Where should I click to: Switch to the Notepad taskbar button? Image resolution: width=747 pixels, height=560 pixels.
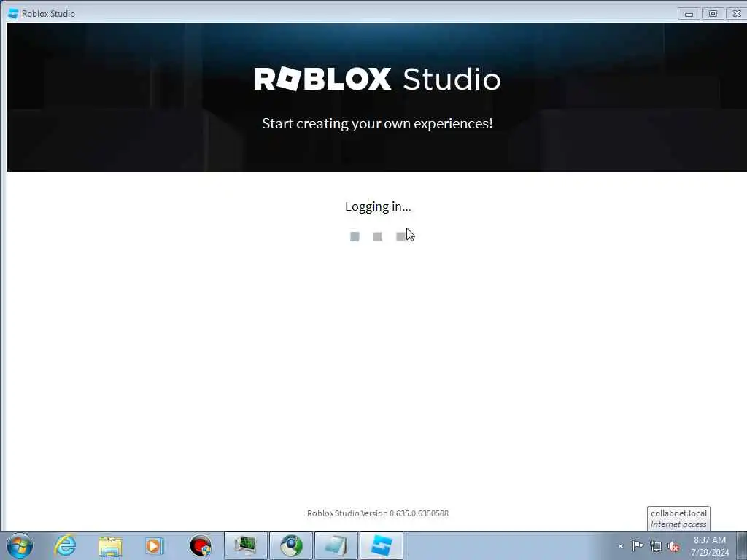336,545
